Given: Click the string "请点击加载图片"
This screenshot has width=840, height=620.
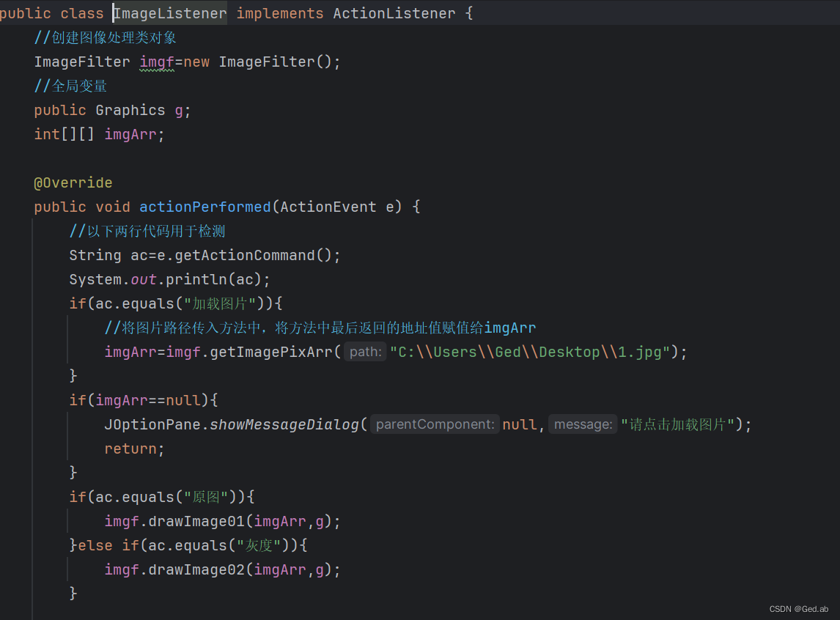Looking at the screenshot, I should tap(678, 424).
